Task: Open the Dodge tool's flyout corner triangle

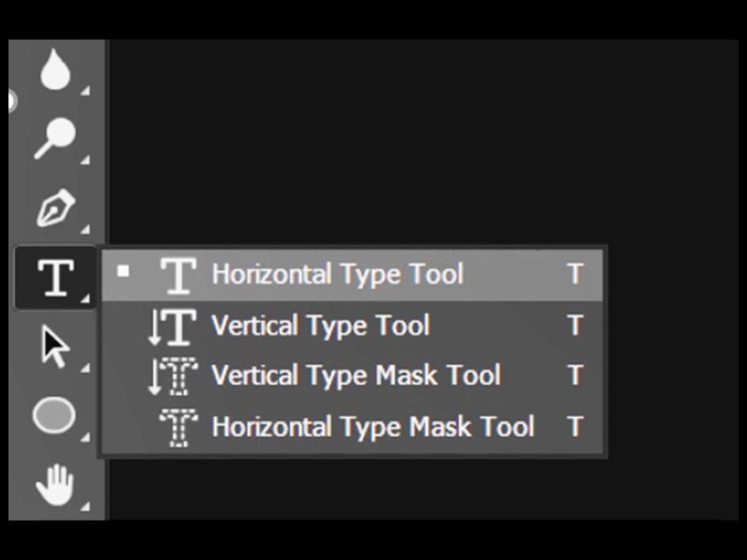Action: (85, 160)
